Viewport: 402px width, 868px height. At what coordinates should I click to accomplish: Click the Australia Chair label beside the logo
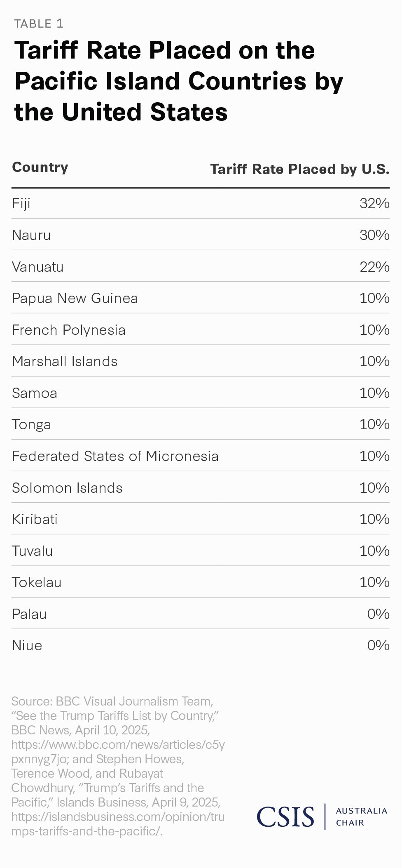[x=361, y=816]
